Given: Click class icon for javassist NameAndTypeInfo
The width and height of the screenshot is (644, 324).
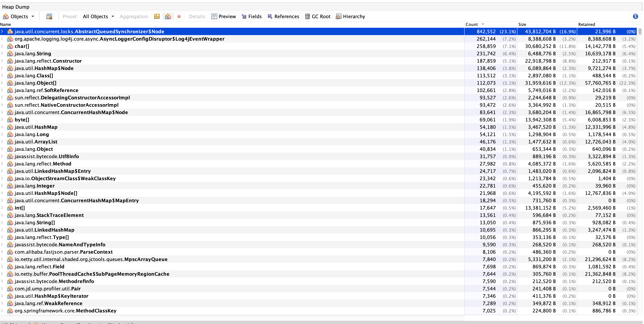Looking at the screenshot, I should click(10, 244).
